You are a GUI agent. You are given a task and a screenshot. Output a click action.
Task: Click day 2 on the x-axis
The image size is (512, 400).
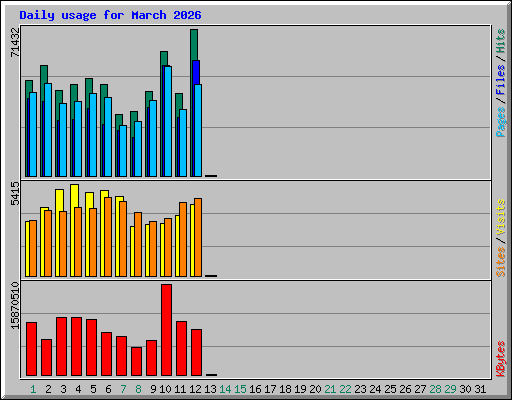[x=48, y=389]
